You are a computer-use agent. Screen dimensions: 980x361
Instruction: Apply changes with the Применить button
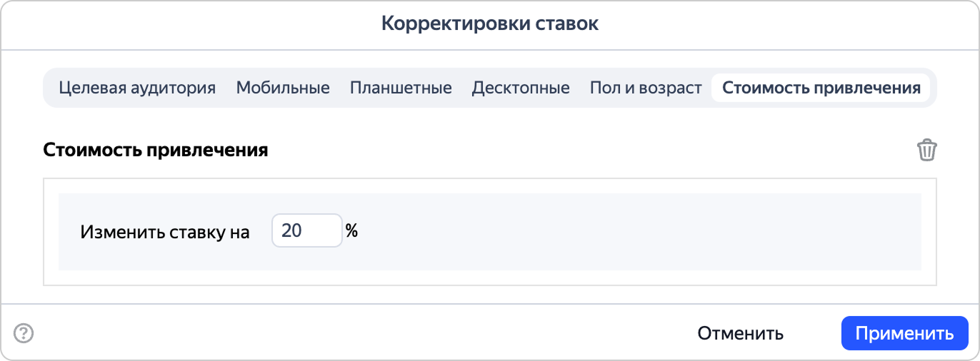(x=904, y=333)
